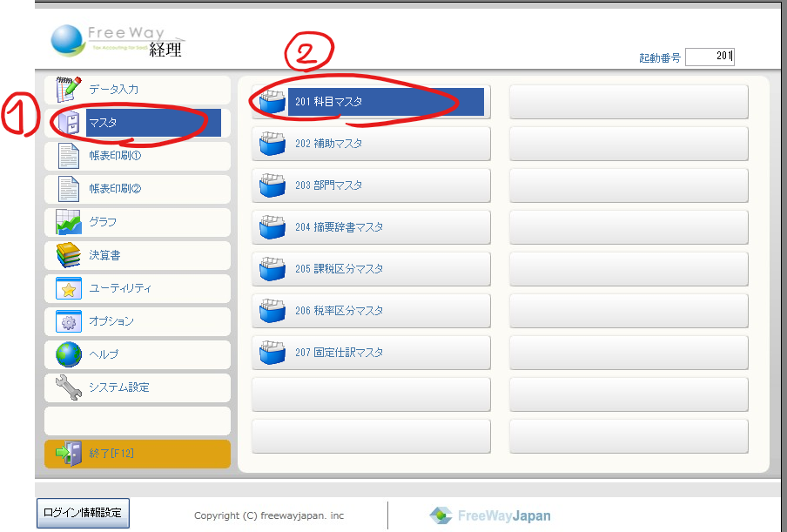Click the ユーティリティ star window icon
This screenshot has width=787, height=532.
68,288
